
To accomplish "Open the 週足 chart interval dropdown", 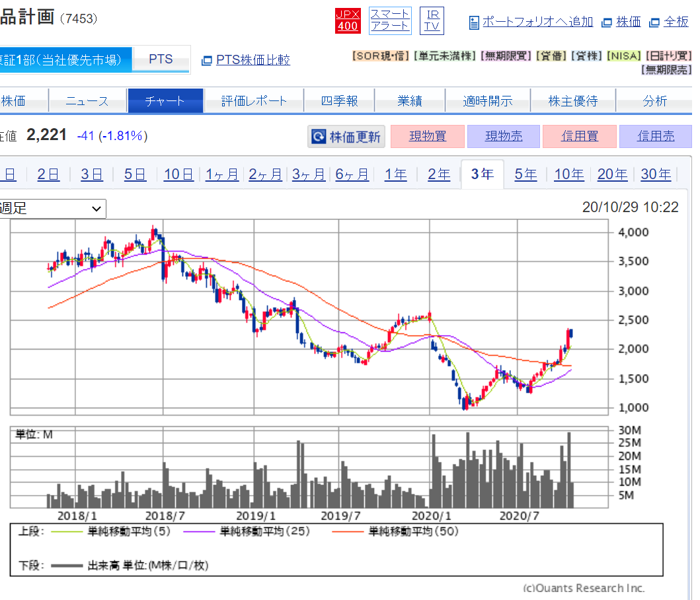I will 52,209.
